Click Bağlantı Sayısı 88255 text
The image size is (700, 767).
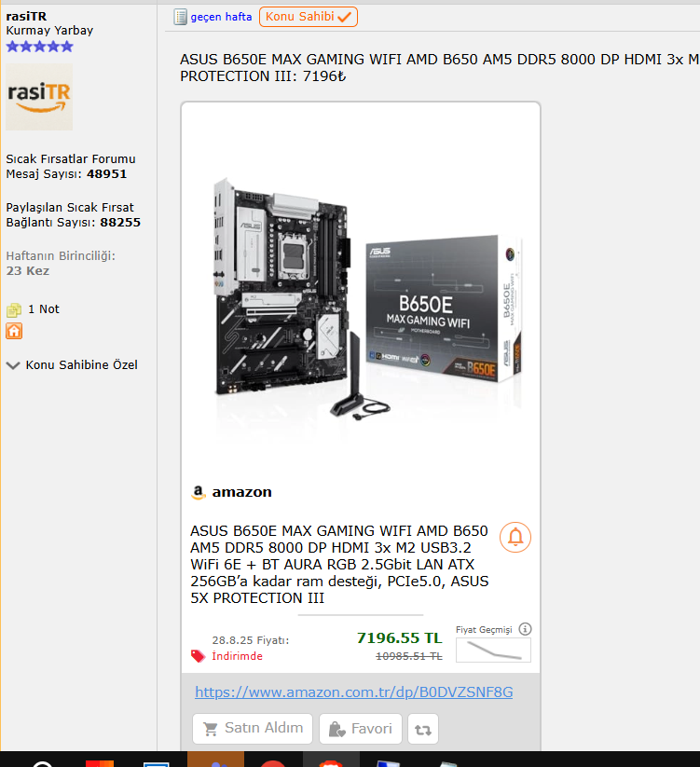point(74,223)
